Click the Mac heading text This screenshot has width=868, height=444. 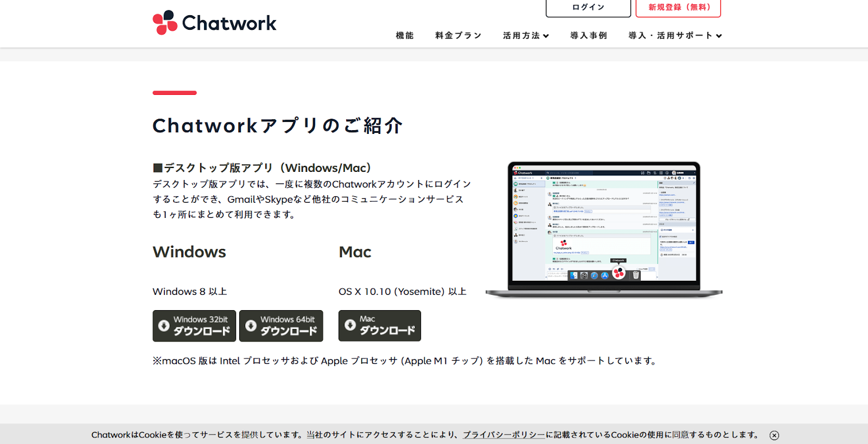(x=355, y=252)
